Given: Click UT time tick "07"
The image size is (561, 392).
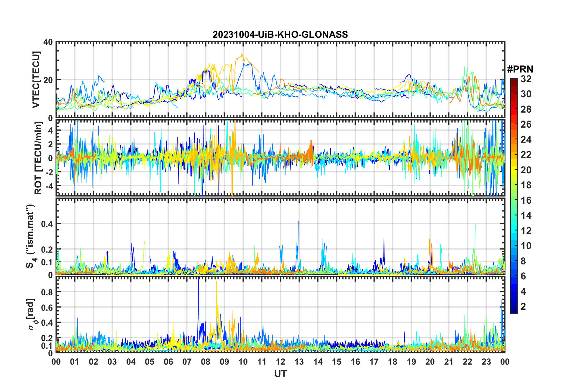Looking at the screenshot, I should (187, 362).
